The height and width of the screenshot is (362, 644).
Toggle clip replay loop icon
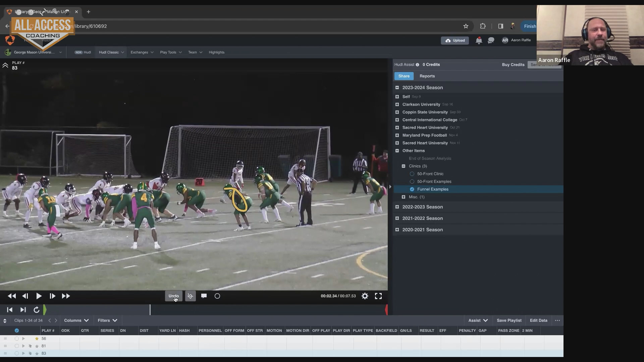(x=37, y=310)
